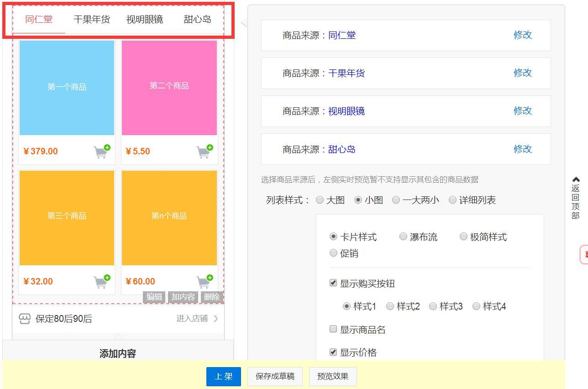588x389 pixels.
Task: Select the 极简样式 radio option
Action: [464, 236]
